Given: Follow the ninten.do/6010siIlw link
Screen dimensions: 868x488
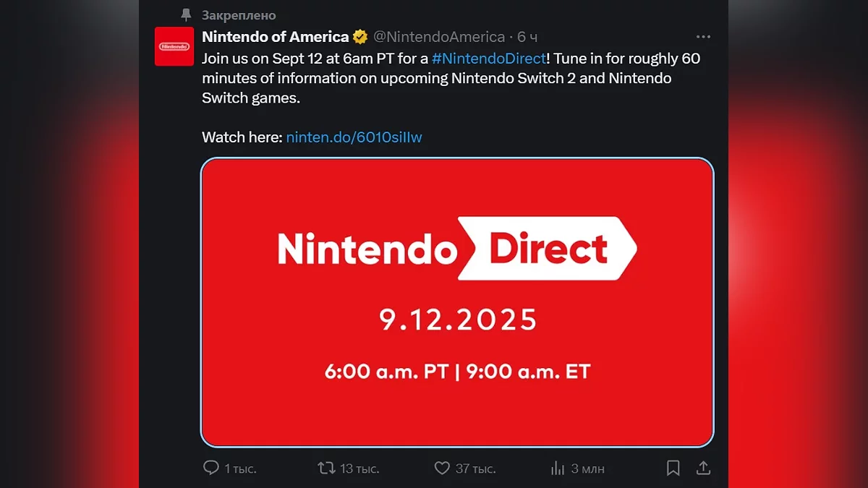Looking at the screenshot, I should [x=354, y=137].
